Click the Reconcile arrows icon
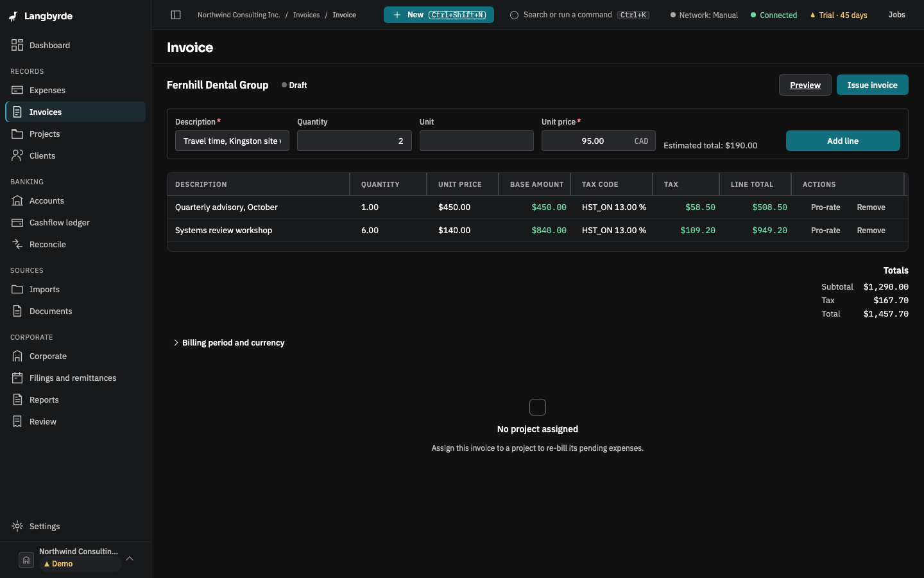Viewport: 924px width, 578px height. [x=17, y=244]
